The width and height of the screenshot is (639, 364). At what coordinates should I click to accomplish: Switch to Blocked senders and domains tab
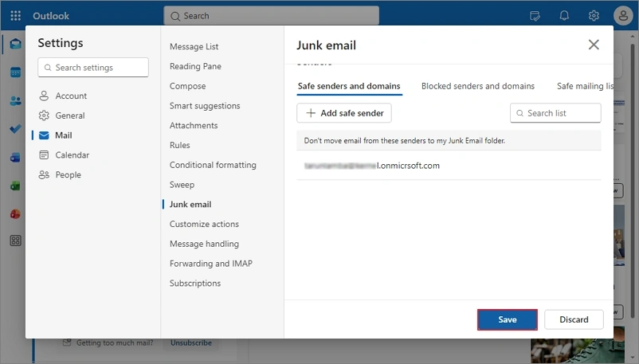(477, 86)
